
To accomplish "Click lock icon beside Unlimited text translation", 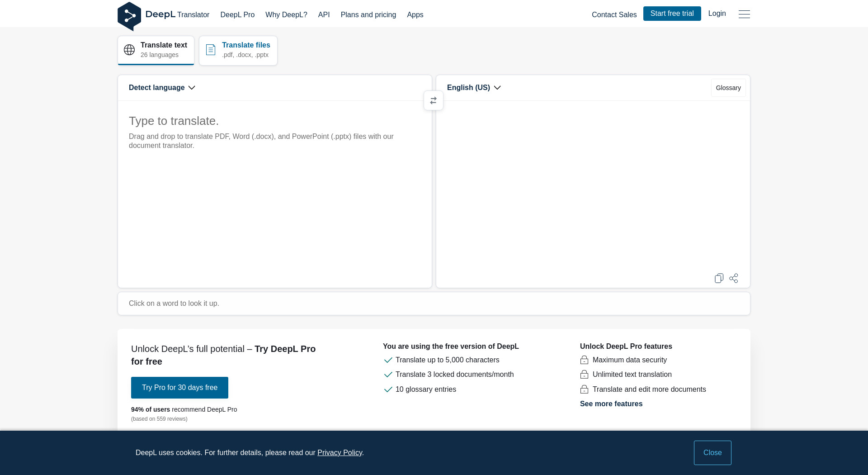I will (584, 375).
